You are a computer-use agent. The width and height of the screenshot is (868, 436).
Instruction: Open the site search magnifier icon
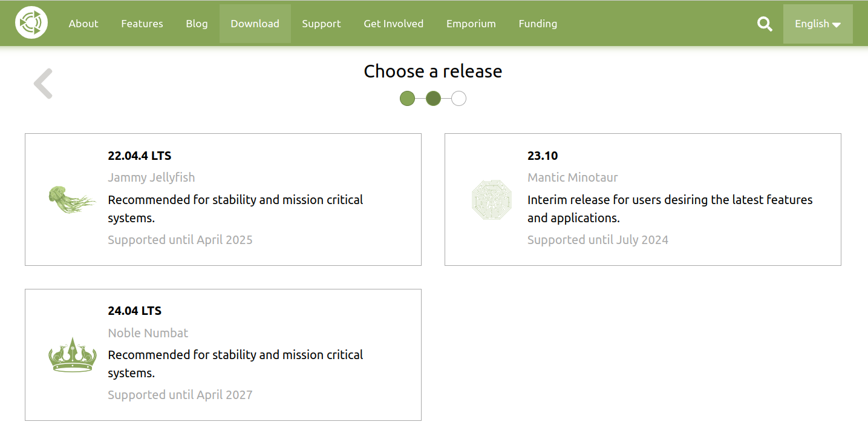click(765, 24)
